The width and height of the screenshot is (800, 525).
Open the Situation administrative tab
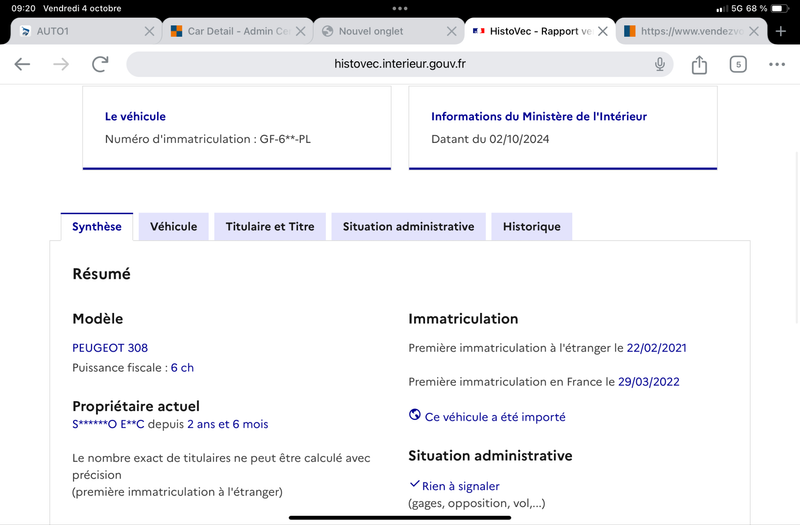tap(408, 227)
